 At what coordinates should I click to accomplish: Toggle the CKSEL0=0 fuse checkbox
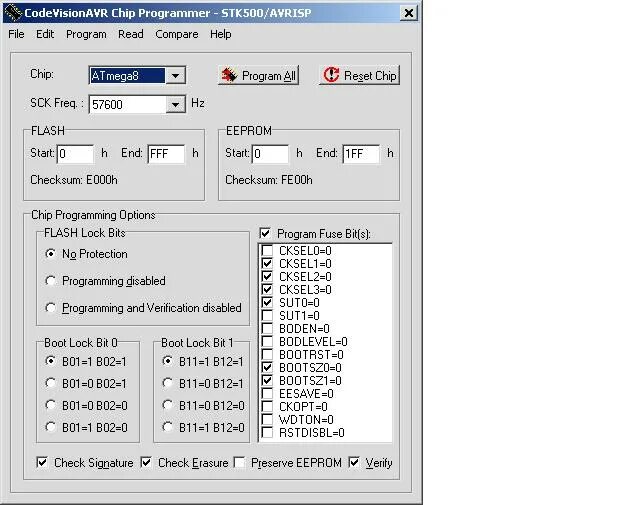point(267,250)
